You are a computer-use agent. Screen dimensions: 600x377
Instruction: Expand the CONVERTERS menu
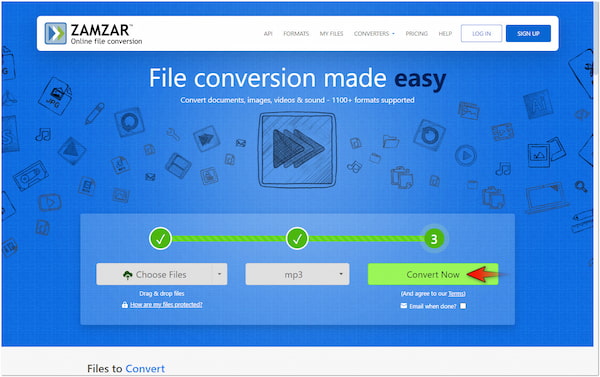tap(374, 34)
